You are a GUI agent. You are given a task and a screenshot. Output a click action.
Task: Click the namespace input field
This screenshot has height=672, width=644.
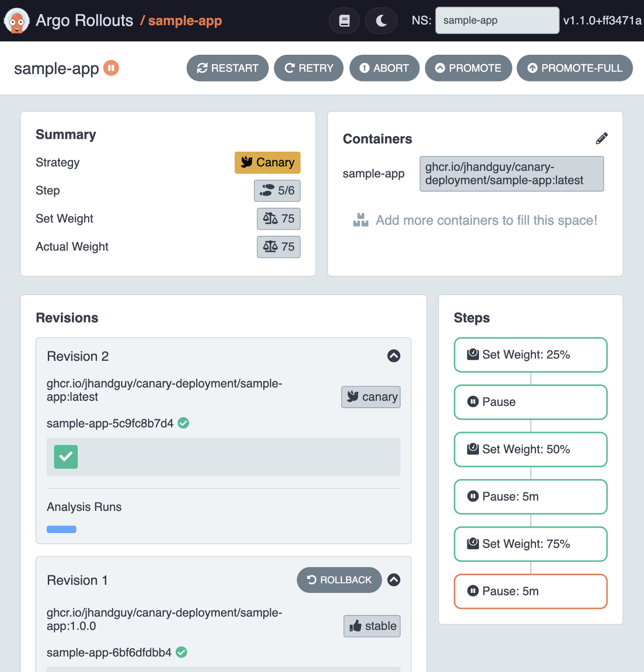497,20
